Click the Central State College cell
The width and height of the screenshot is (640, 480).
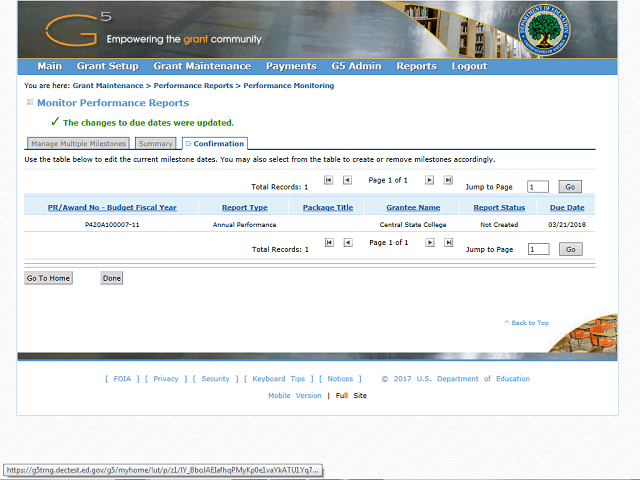(x=413, y=225)
